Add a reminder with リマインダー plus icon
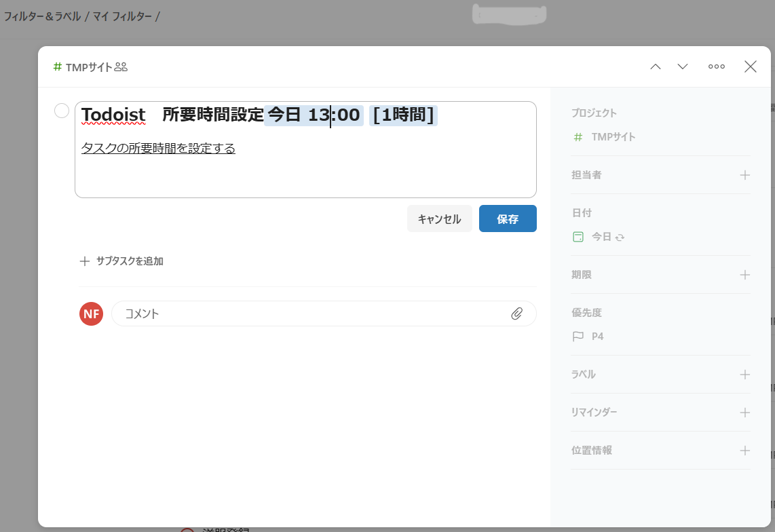This screenshot has width=775, height=532. click(x=744, y=413)
